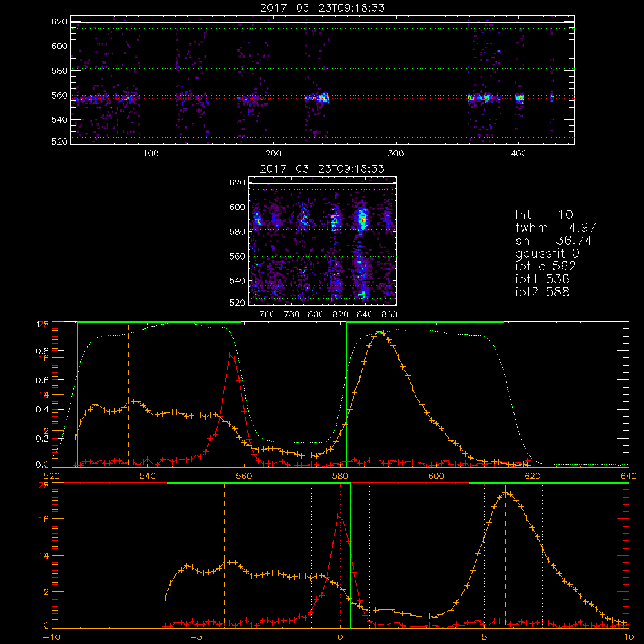
Task: Click the brightest red-cored blob near 840 in zoomed image
Action: 362,220
